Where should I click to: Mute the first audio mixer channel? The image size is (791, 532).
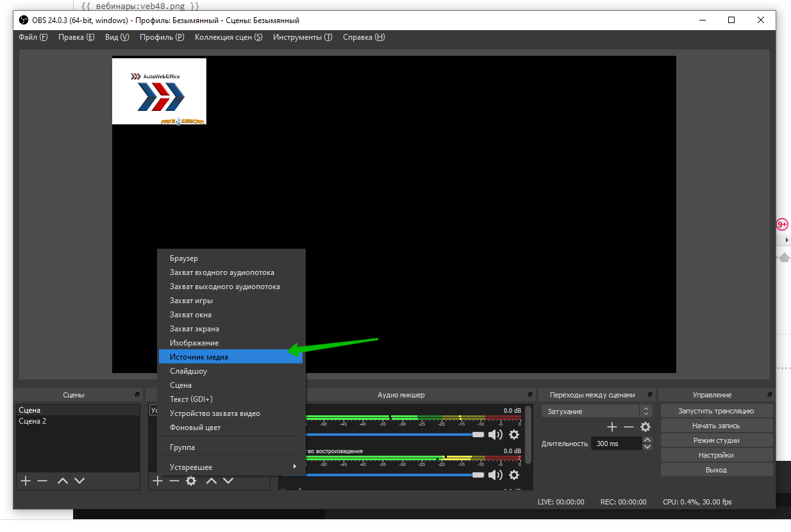[495, 435]
